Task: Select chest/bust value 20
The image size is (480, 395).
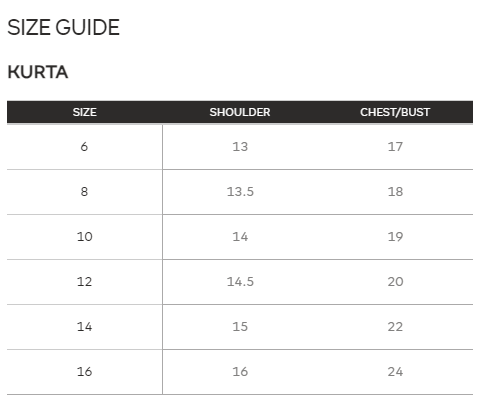Action: pyautogui.click(x=395, y=282)
